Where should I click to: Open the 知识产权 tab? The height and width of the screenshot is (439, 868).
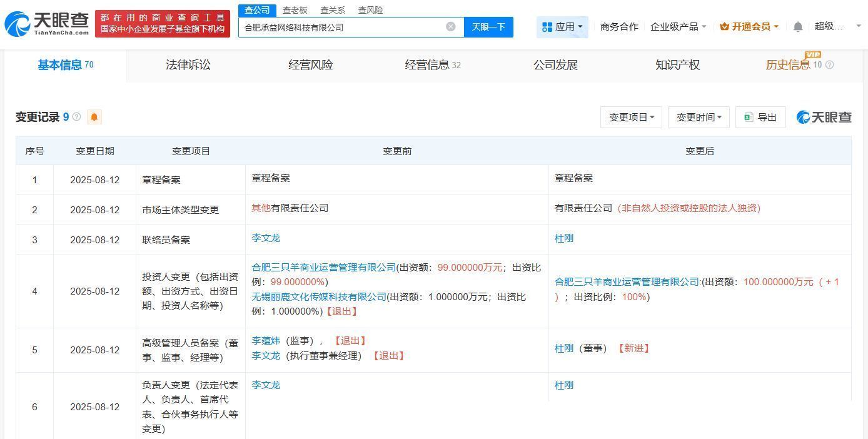tap(677, 65)
